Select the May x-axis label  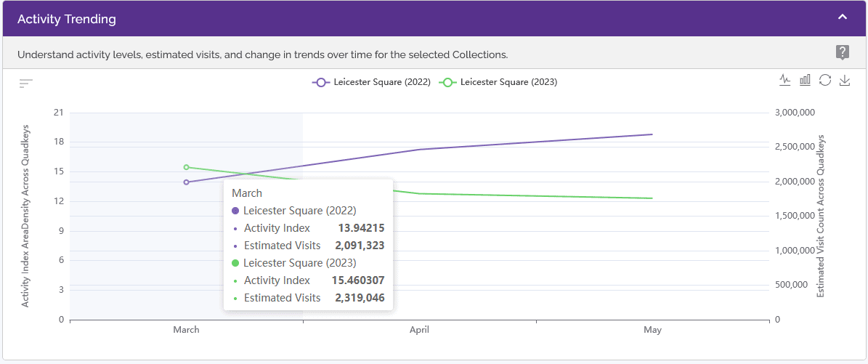[653, 330]
